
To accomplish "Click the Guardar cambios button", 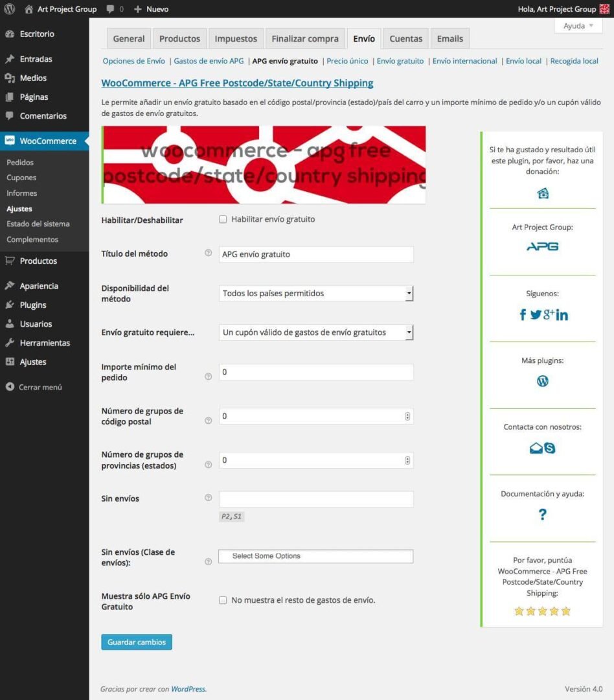I will tap(137, 642).
